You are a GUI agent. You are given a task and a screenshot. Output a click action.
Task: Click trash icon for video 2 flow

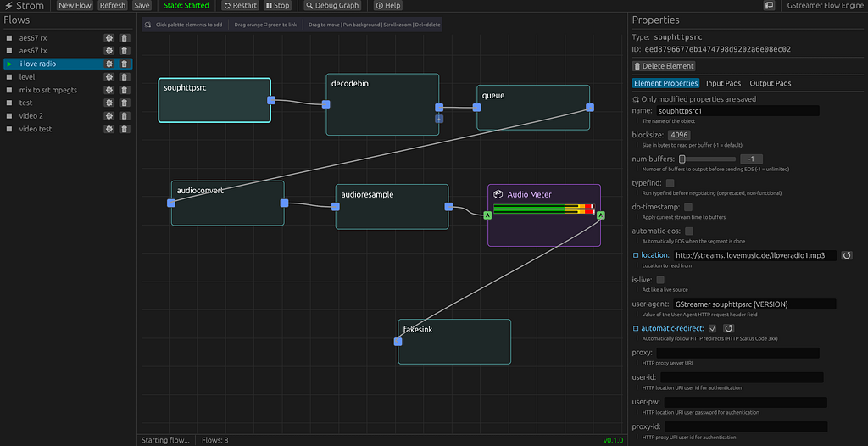pyautogui.click(x=125, y=116)
